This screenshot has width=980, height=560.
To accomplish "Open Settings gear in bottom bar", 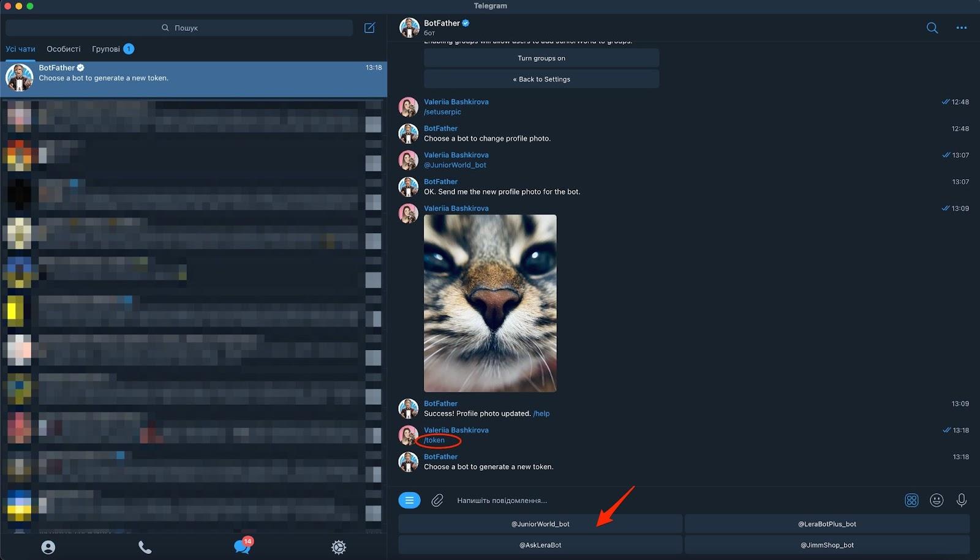I will pyautogui.click(x=338, y=547).
